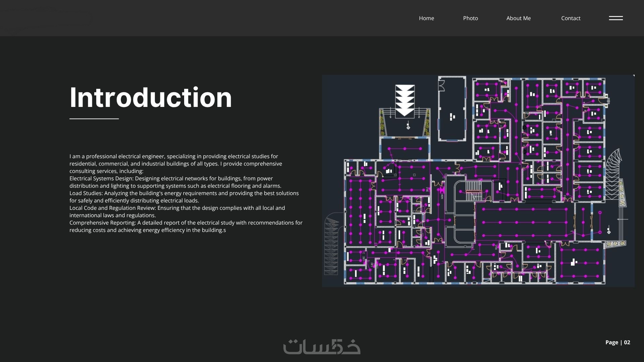
Task: Click the curved fan staircase on right edge
Action: tap(613, 174)
